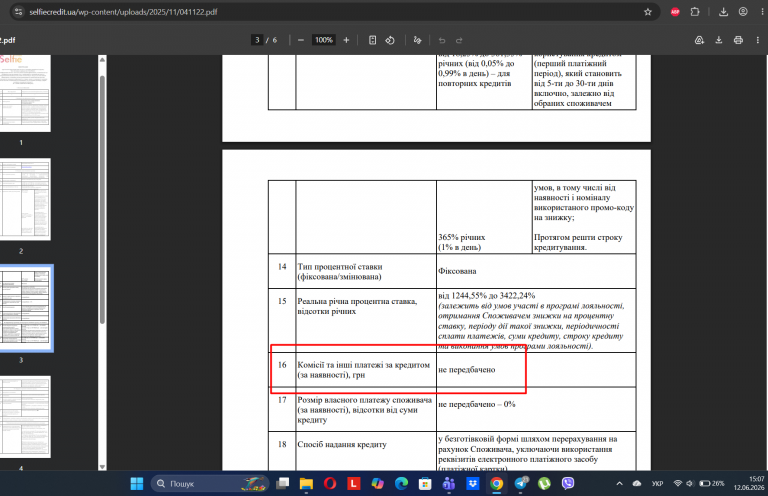Open the clock and date 12.06.2026
768x496 pixels.
click(x=748, y=483)
